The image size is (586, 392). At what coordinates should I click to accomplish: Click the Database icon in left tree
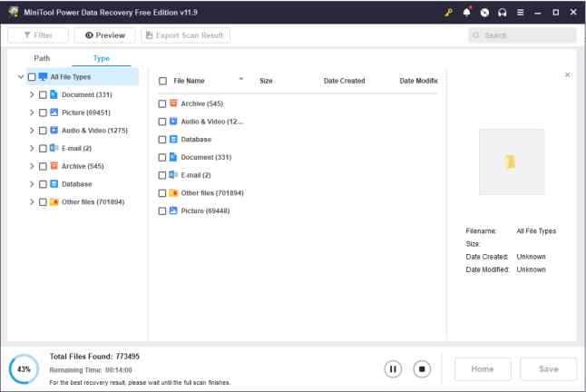[54, 183]
